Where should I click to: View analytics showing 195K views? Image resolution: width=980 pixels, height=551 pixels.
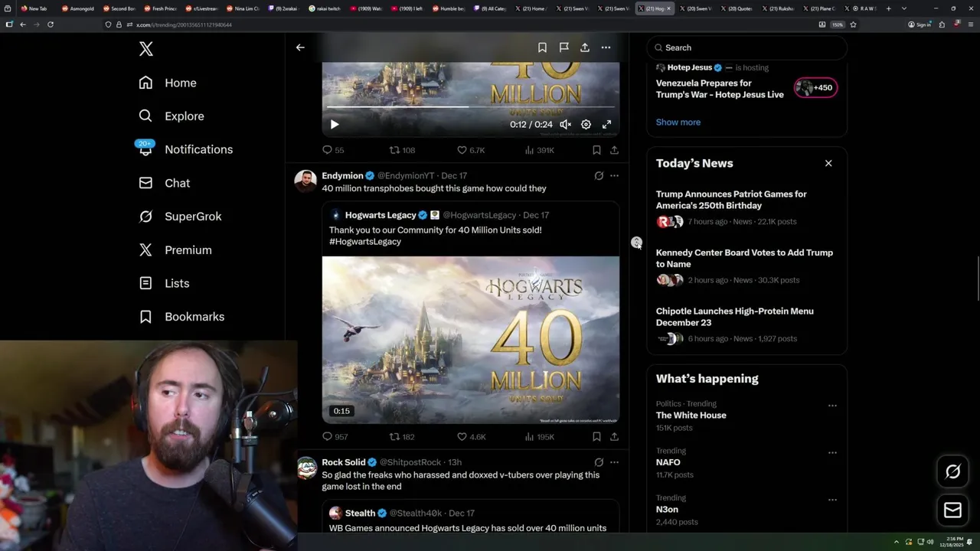(x=540, y=437)
